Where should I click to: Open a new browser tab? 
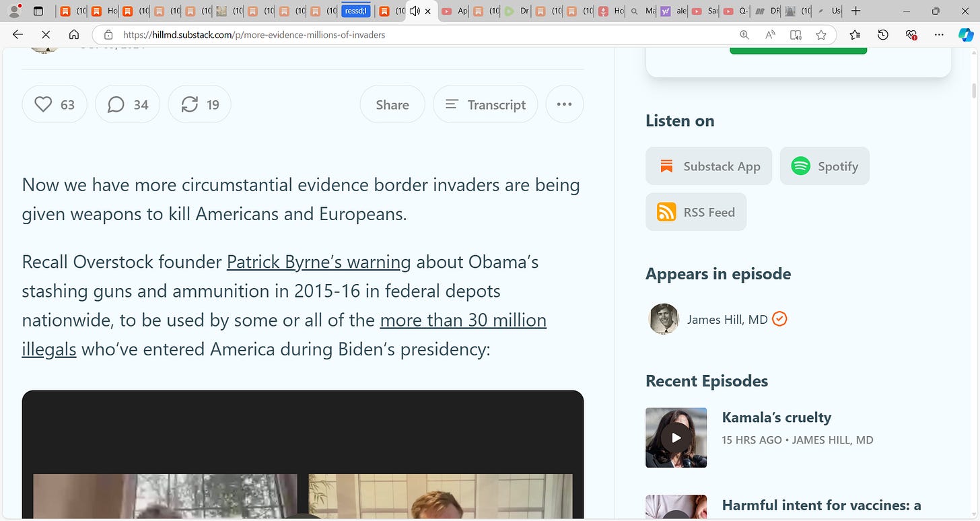855,11
